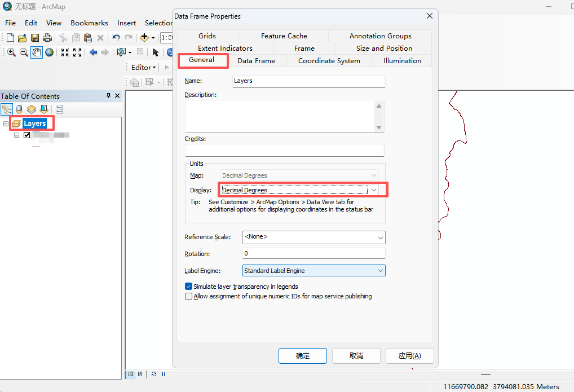This screenshot has height=392, width=574.
Task: Collapse the blurred layer's legend
Action: click(16, 135)
